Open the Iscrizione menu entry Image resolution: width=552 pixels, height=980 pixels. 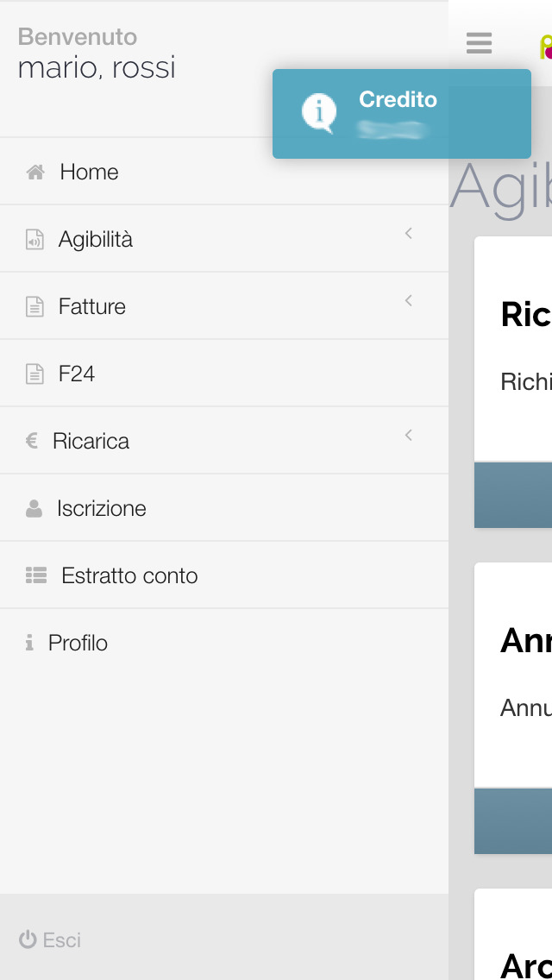pos(102,509)
